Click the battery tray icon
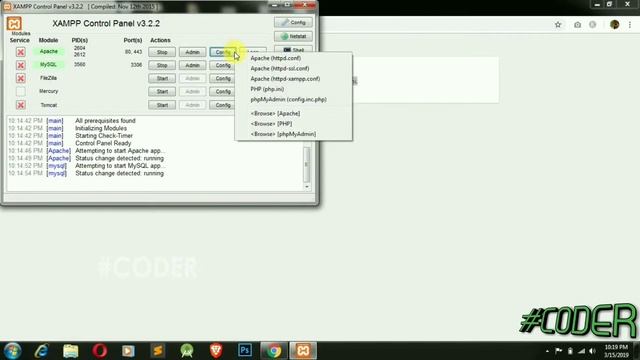Screen dimensions: 640x360 click(570, 351)
